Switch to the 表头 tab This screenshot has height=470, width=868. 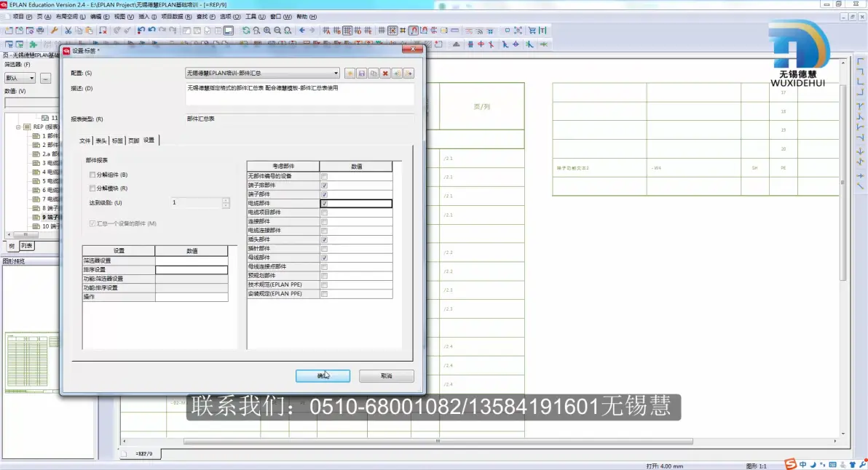click(100, 141)
